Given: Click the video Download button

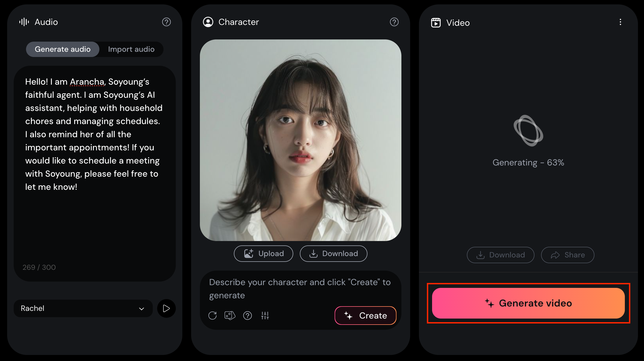Looking at the screenshot, I should [x=500, y=255].
